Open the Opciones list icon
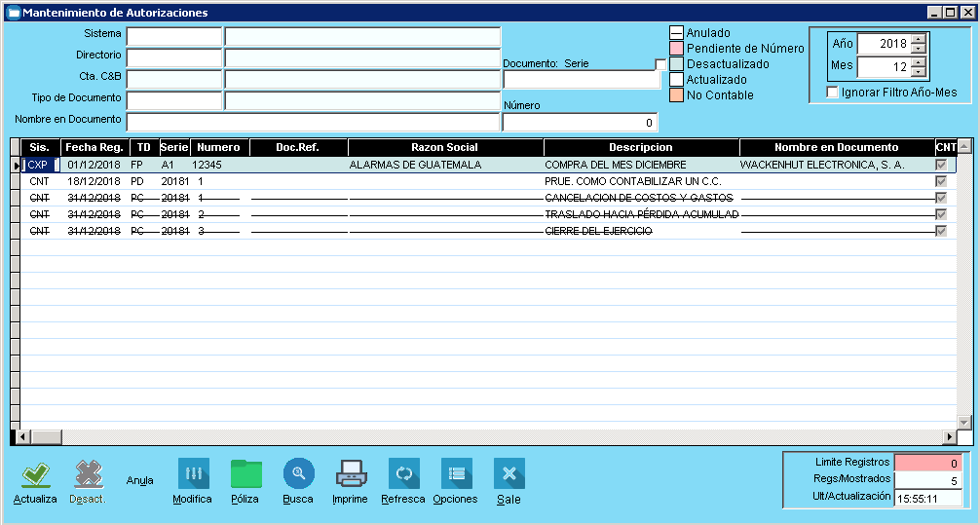The image size is (980, 525). (456, 474)
